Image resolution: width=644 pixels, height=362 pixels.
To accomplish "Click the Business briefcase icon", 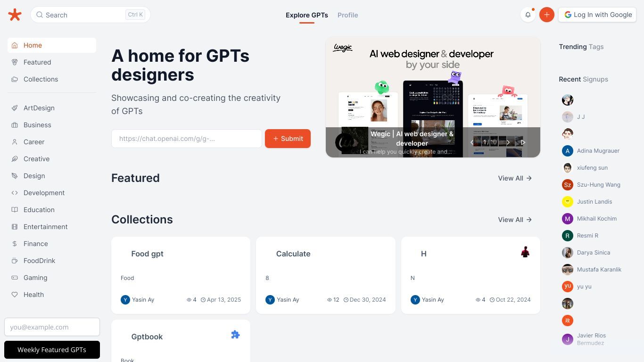I will pyautogui.click(x=15, y=125).
